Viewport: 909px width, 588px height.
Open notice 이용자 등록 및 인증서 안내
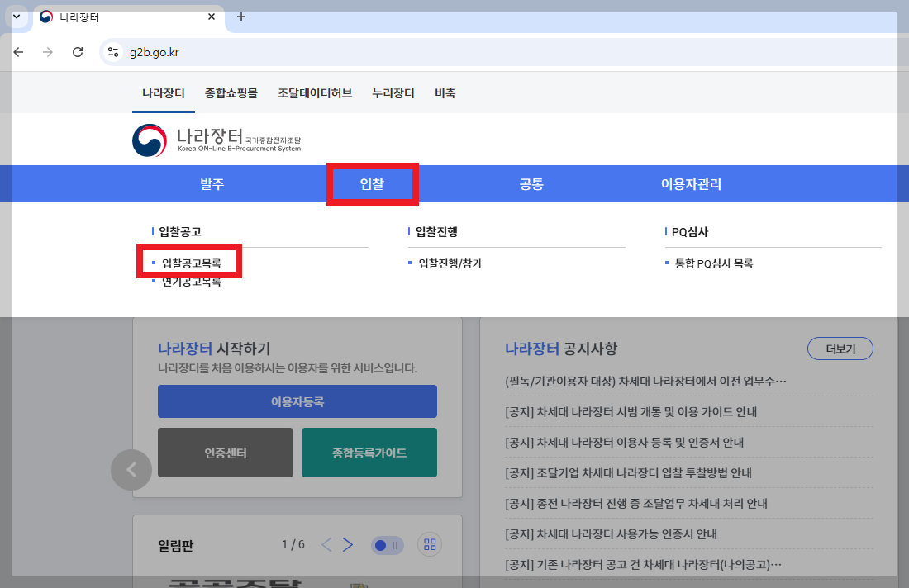click(x=625, y=443)
